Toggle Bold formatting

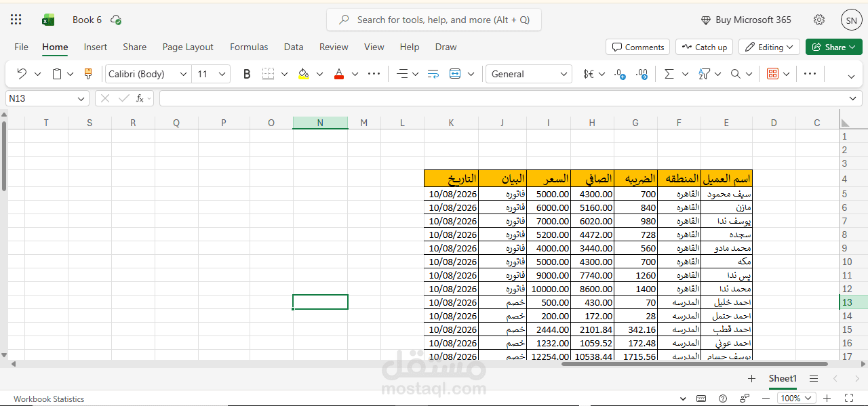click(x=247, y=74)
